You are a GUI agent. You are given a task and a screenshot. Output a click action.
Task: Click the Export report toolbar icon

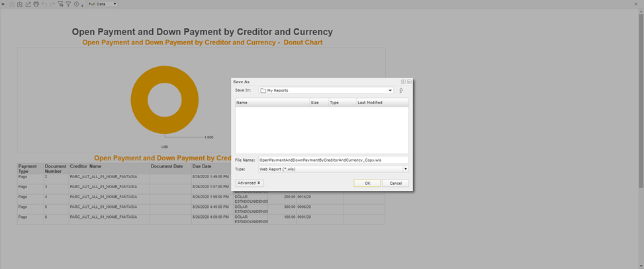[28, 4]
